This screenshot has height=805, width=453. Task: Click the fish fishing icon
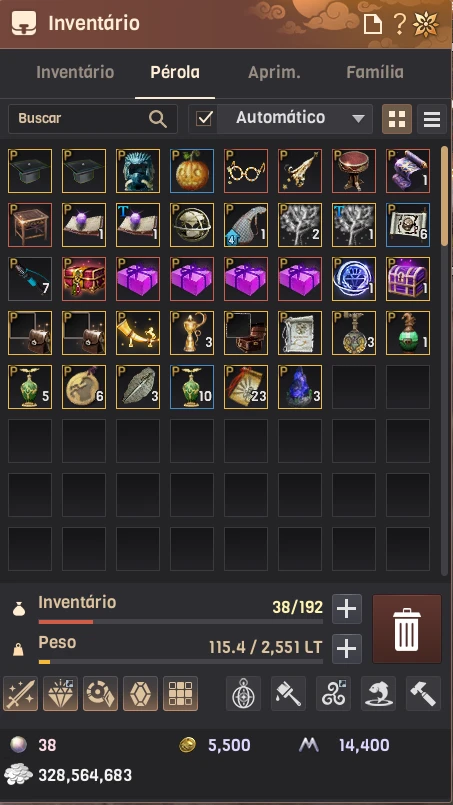(379, 694)
